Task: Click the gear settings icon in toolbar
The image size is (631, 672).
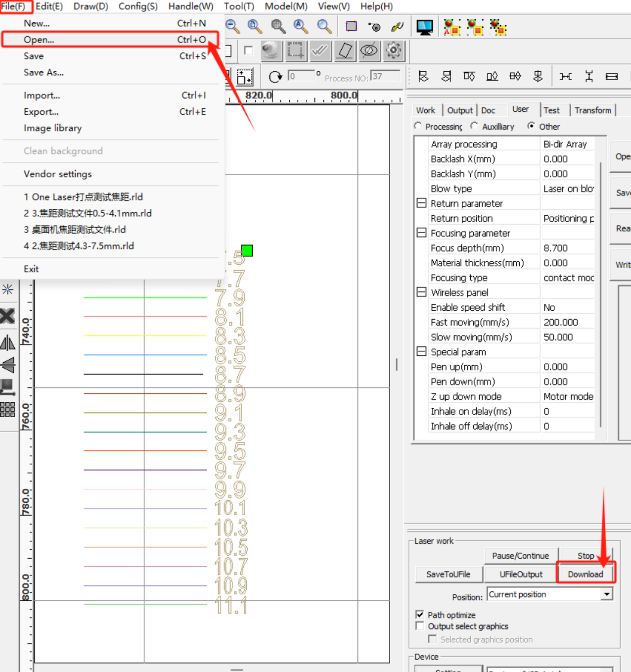Action: click(394, 50)
